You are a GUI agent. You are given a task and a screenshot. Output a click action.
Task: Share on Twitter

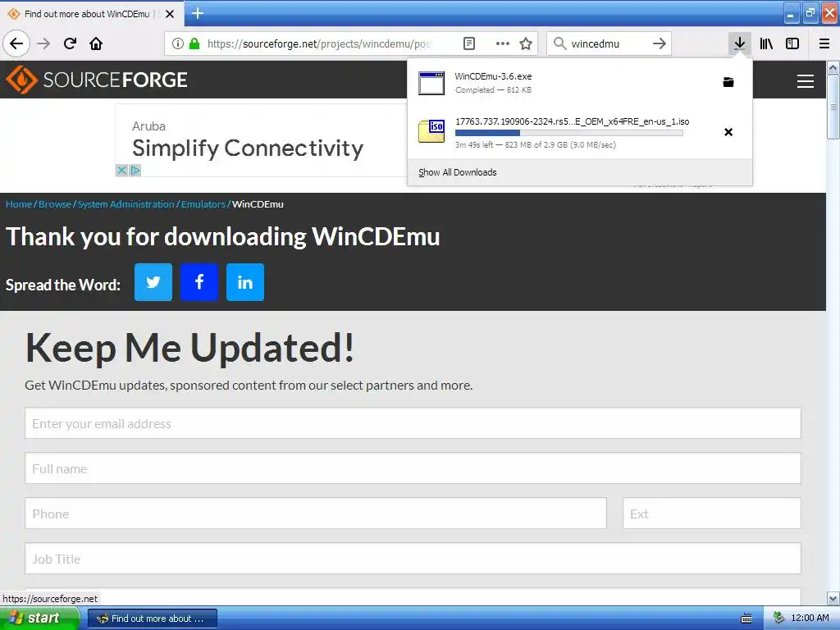153,282
